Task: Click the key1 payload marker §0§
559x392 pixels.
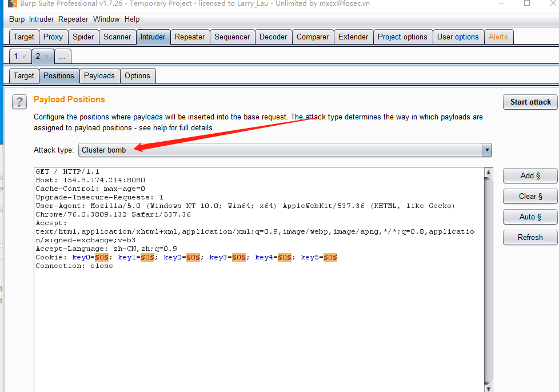Action: (147, 257)
